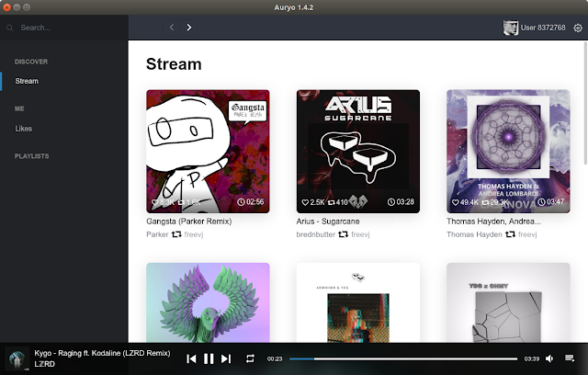Image resolution: width=588 pixels, height=375 pixels.
Task: Repost Thomas Hayden track 29.3K icon
Action: pos(485,202)
